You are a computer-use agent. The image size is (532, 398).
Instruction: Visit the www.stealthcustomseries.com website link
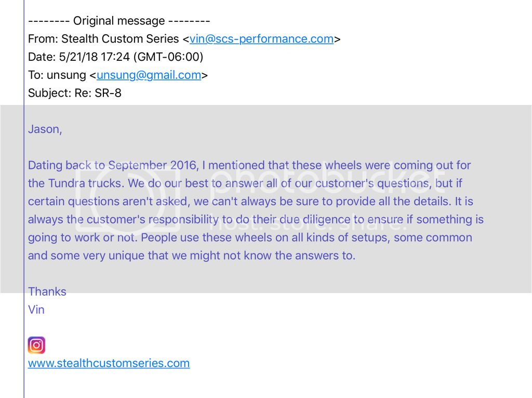tap(109, 363)
